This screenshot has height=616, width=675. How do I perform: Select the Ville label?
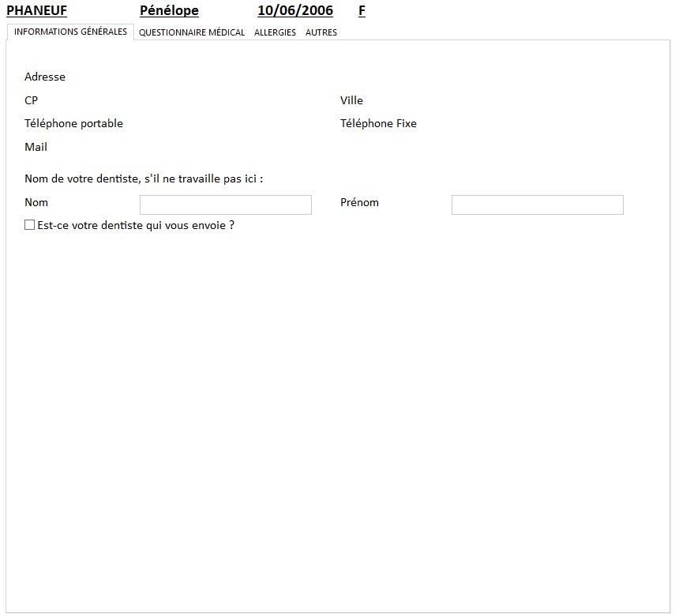[351, 100]
